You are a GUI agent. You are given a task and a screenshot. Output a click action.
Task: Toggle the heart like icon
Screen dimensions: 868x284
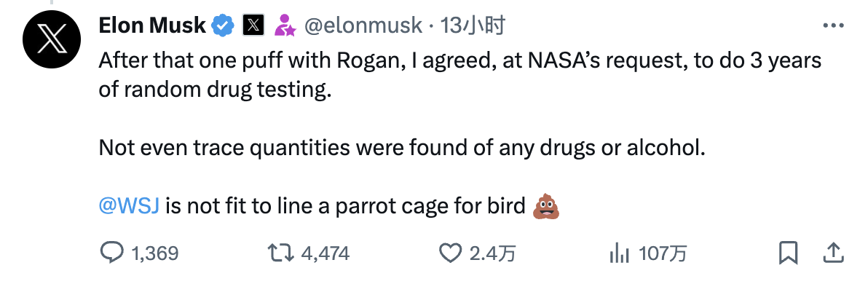[x=451, y=253]
